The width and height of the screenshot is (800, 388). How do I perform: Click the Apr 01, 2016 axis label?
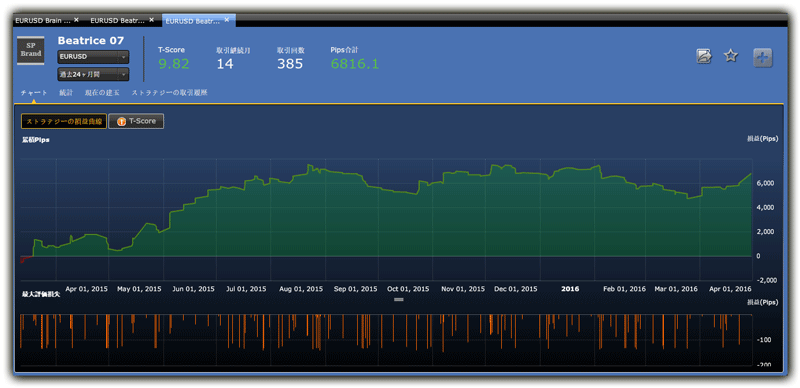[729, 289]
